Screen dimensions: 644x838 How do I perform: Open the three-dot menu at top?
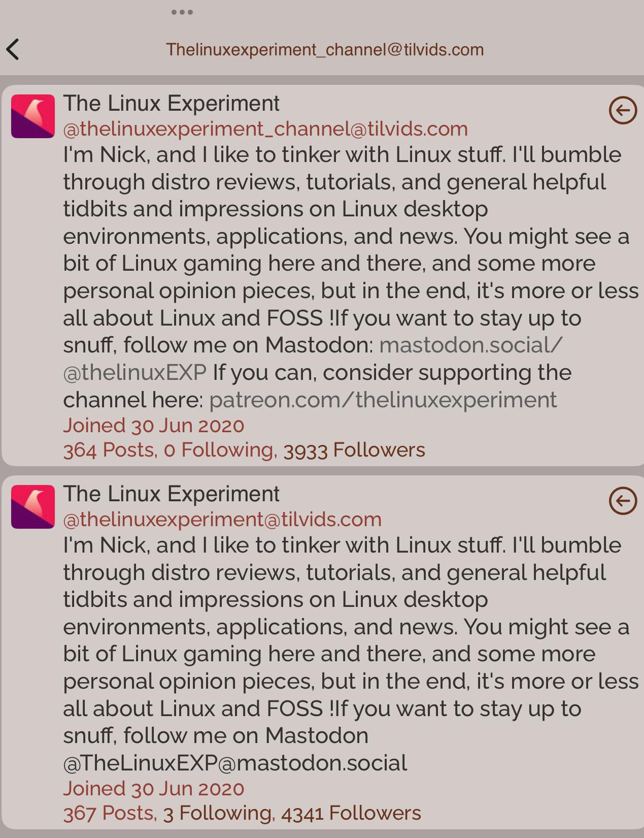pyautogui.click(x=182, y=12)
